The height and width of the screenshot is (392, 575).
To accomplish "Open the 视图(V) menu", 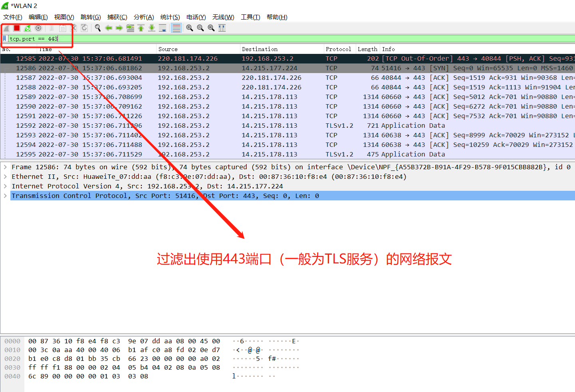I will click(x=64, y=17).
